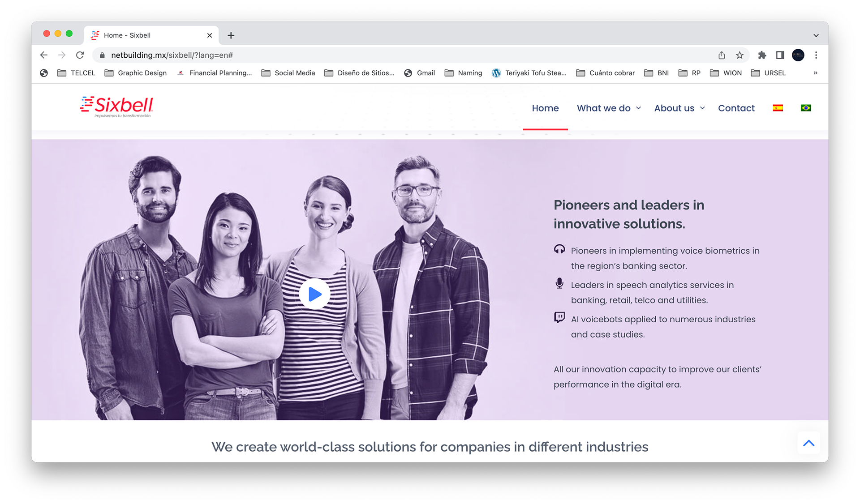
Task: Open the RP bookmark folder
Action: point(690,73)
